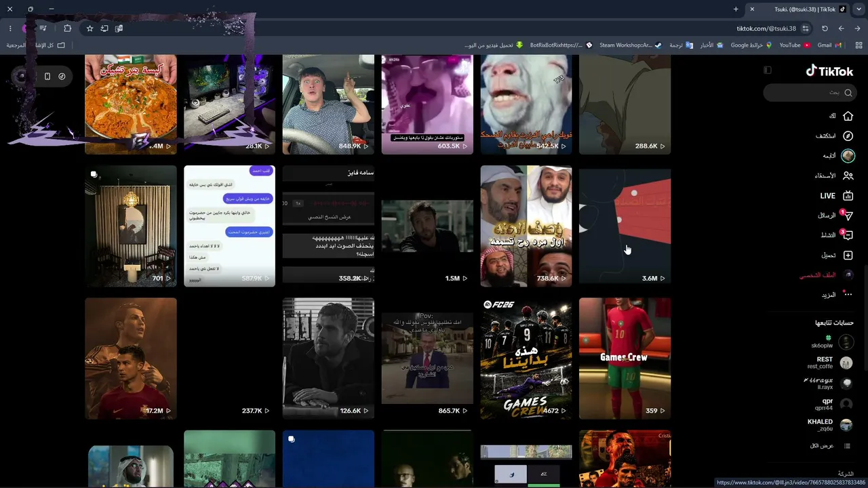Click the Upload plus icon
The image size is (868, 488).
[848, 256]
